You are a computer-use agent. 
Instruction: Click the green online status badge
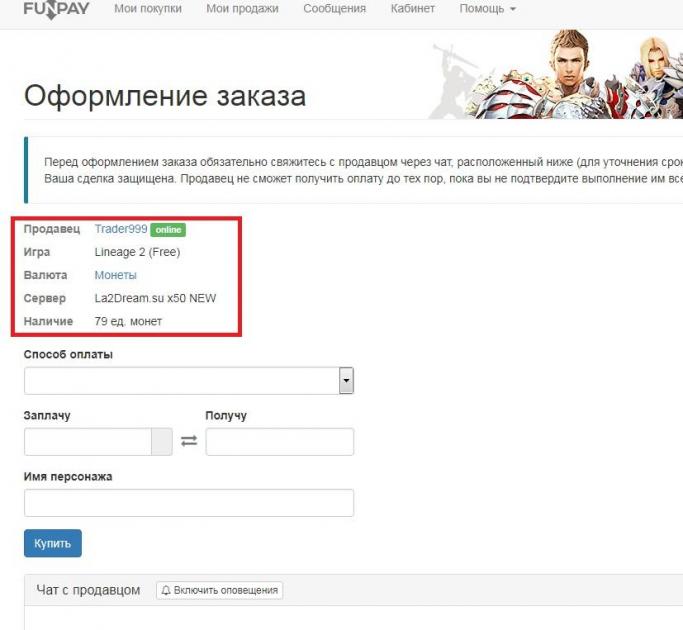coord(168,230)
